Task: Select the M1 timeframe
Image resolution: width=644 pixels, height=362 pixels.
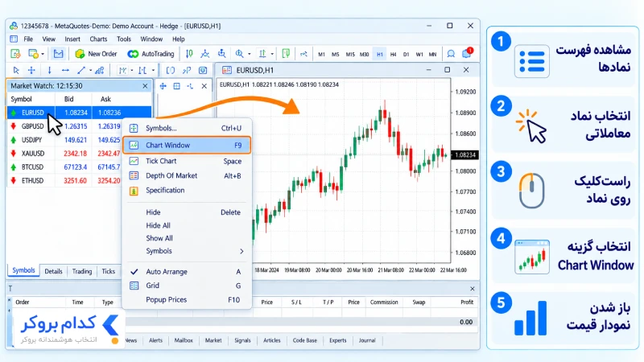Action: click(x=321, y=54)
